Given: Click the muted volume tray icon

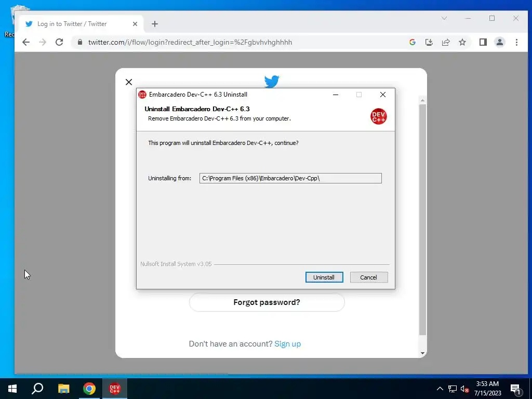Looking at the screenshot, I should (x=464, y=389).
